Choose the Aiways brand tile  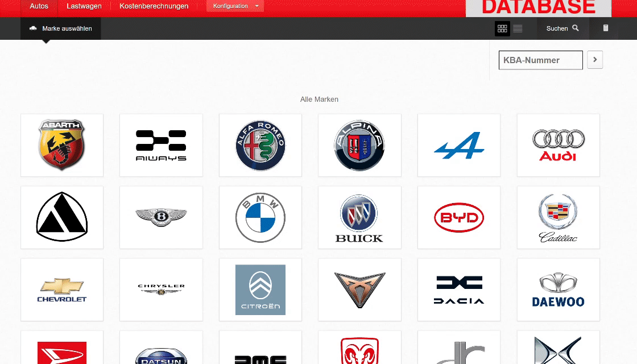161,145
